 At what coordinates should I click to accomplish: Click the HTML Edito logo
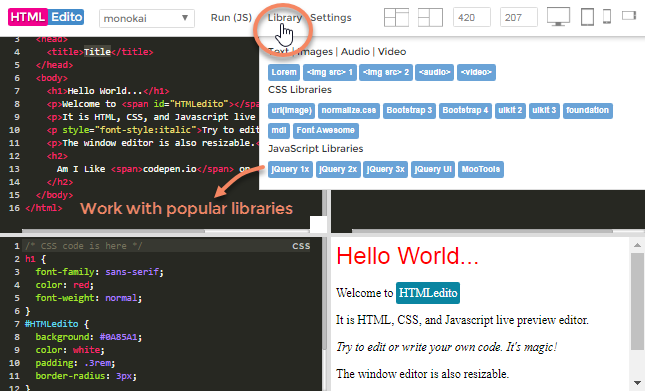point(46,17)
